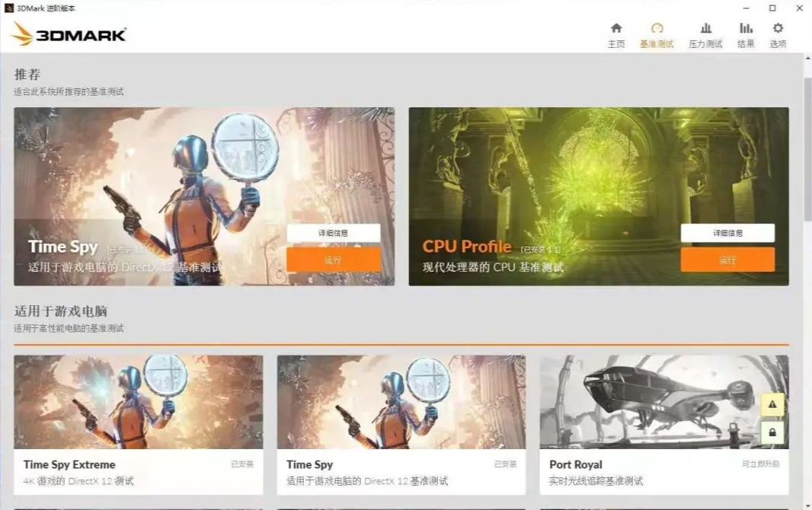Open the small Time Spy card thumbnail
This screenshot has width=812, height=510.
401,401
